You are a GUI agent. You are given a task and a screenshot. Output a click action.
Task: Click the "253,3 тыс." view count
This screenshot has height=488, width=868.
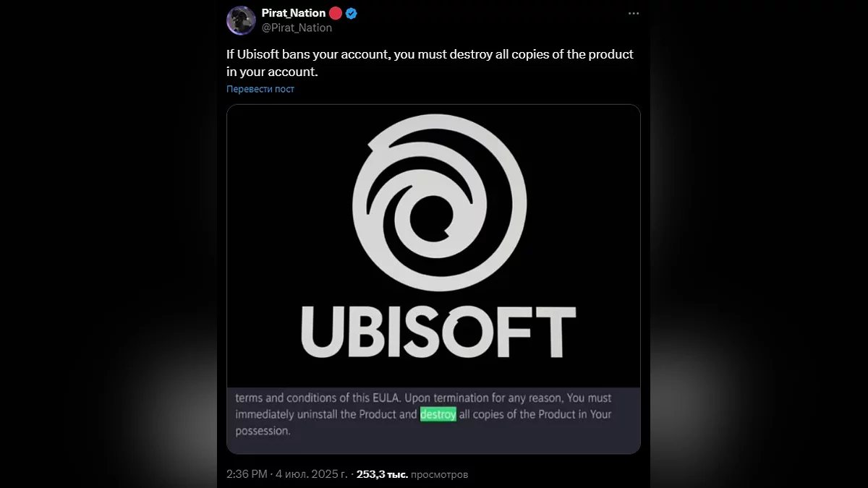click(382, 474)
